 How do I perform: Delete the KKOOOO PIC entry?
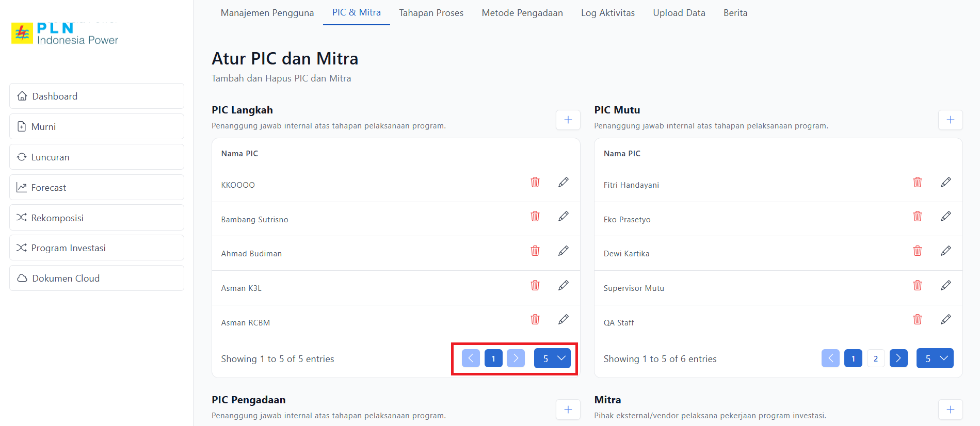pyautogui.click(x=535, y=182)
